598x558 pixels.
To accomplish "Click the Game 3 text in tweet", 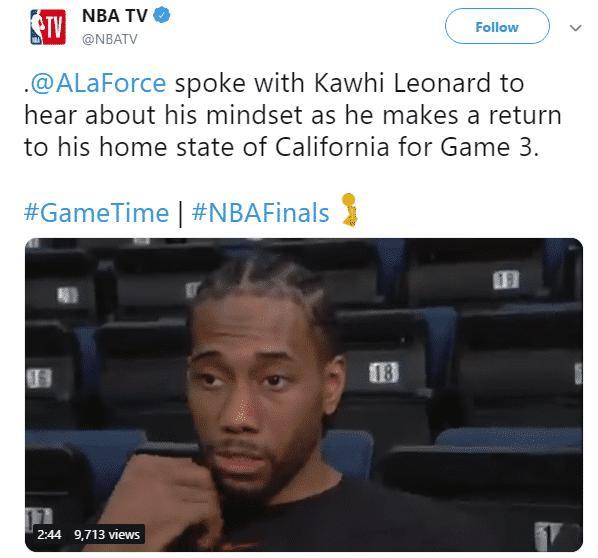I will (490, 147).
